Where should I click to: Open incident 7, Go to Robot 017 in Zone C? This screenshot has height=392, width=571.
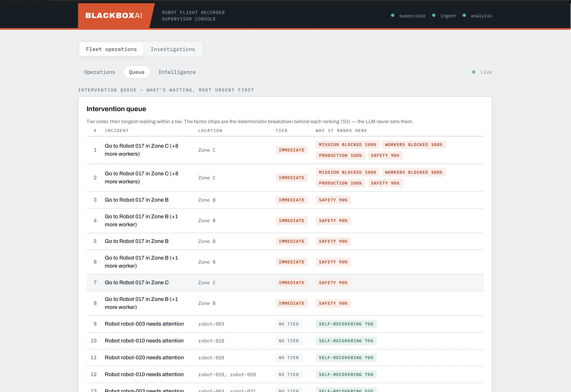coord(137,282)
